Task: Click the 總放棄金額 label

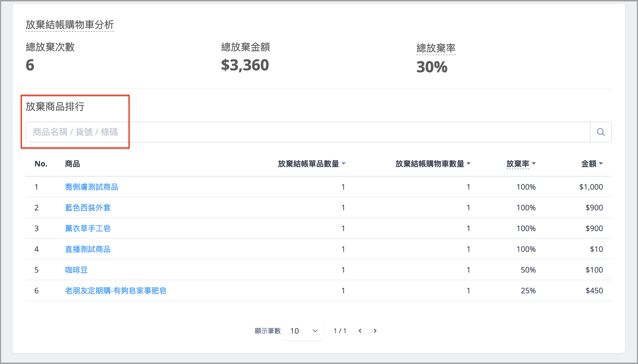Action: coord(246,47)
